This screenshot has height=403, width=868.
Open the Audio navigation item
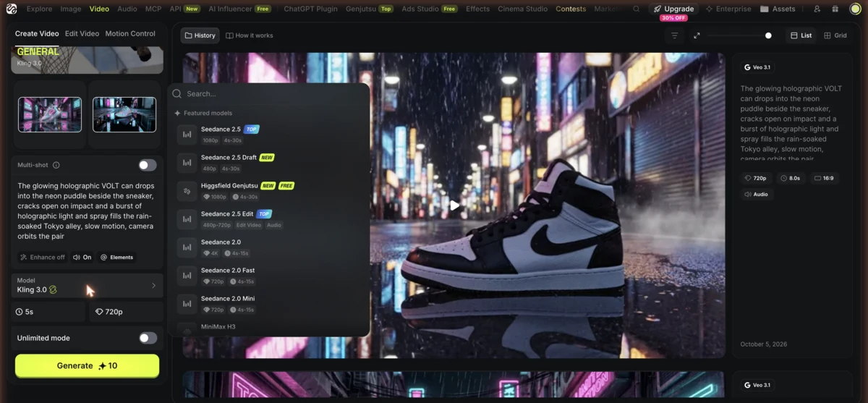pos(127,9)
